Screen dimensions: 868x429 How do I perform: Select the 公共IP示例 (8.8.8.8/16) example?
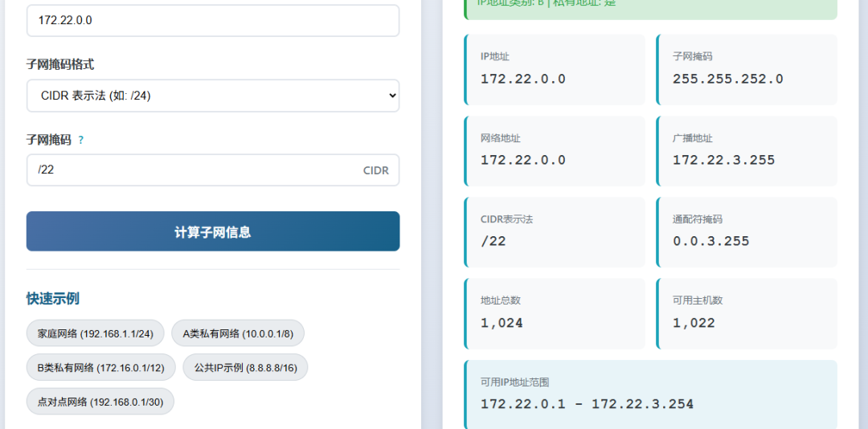(245, 368)
